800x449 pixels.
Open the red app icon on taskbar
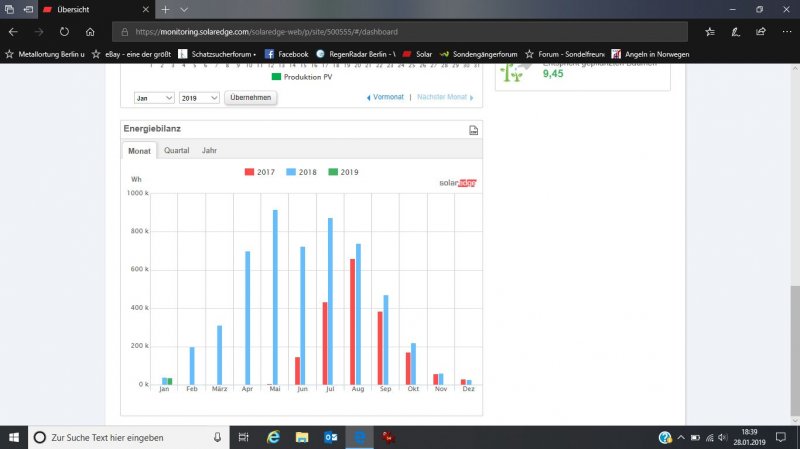tap(389, 437)
